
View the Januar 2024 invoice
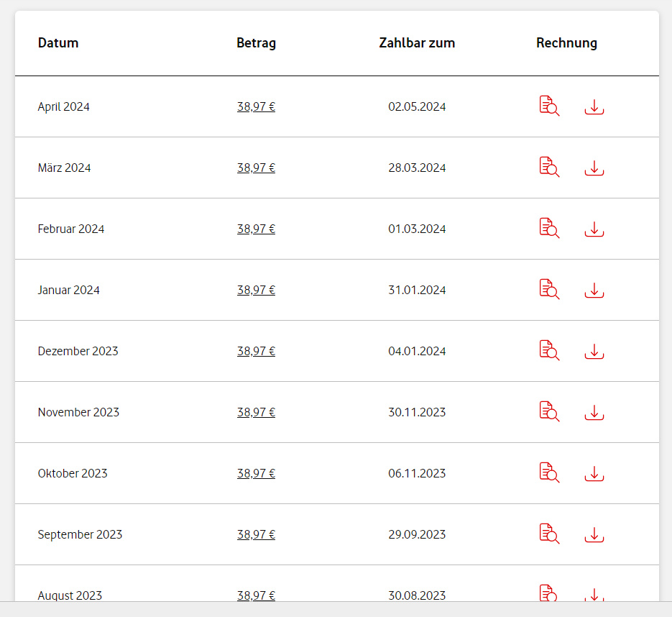[549, 290]
